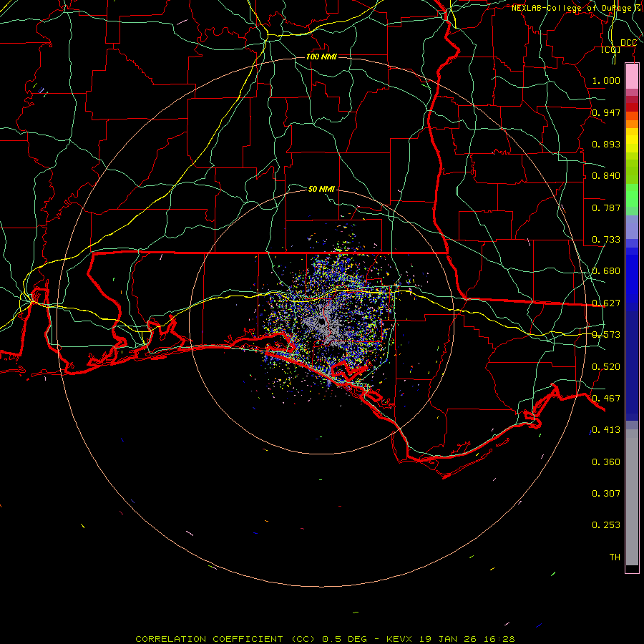
Task: Click the 1.000 scale value
Action: 606,80
